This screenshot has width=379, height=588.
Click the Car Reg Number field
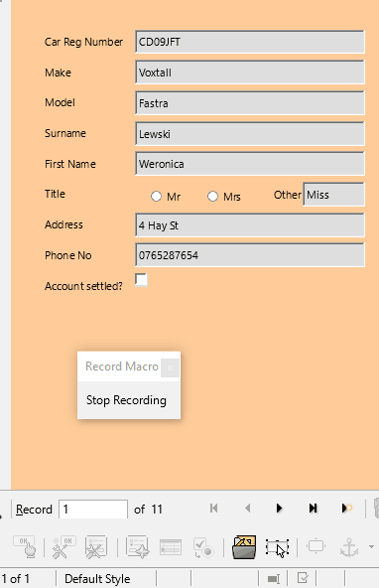pos(250,42)
